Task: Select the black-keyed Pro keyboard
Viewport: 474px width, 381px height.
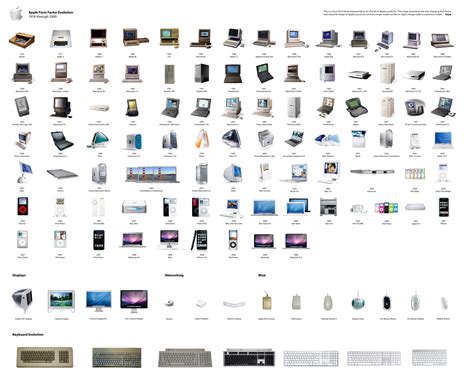Action: (x=249, y=358)
